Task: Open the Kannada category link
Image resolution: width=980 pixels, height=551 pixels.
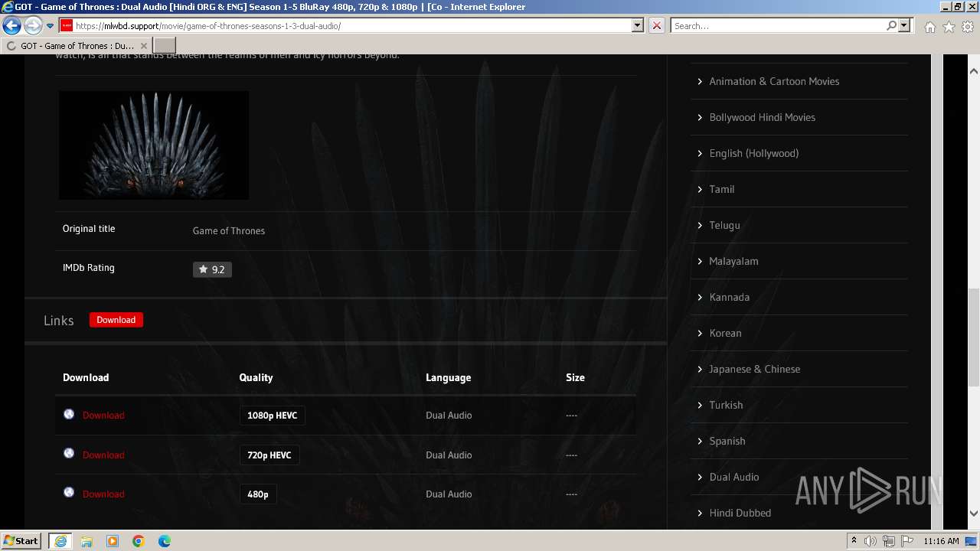Action: [729, 297]
